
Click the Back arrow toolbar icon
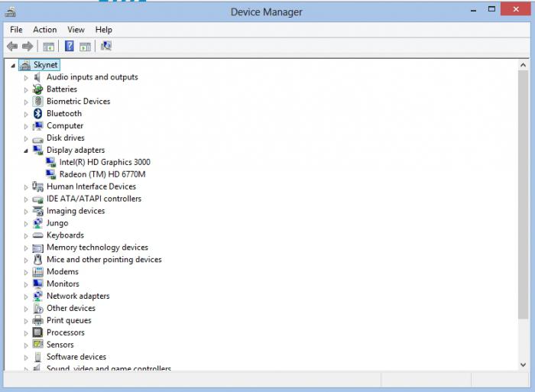coord(12,46)
